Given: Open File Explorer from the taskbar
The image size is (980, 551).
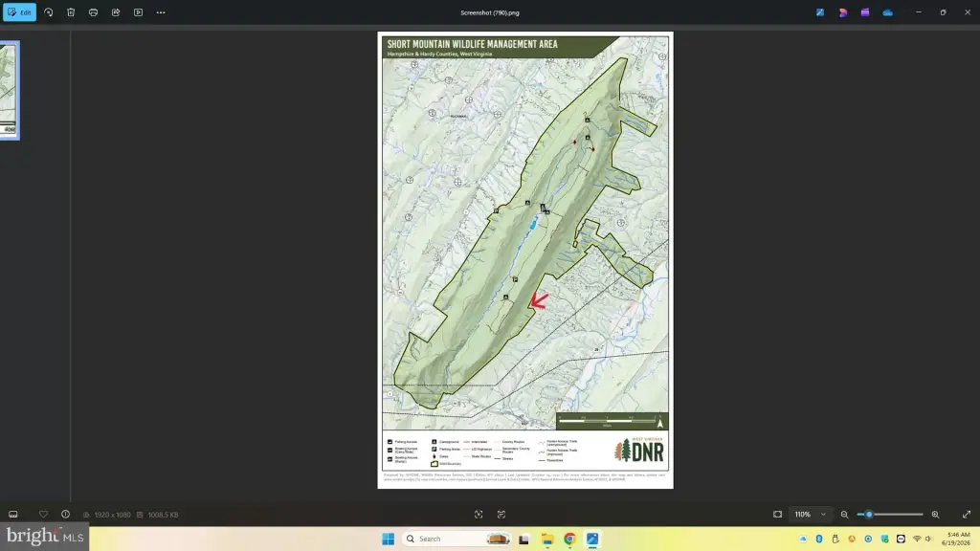Looking at the screenshot, I should pyautogui.click(x=547, y=540).
